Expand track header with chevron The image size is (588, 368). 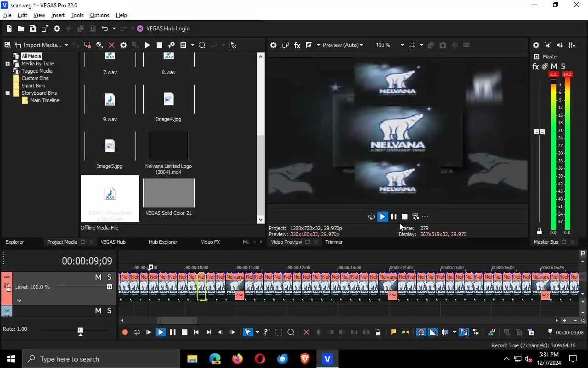coord(19,300)
